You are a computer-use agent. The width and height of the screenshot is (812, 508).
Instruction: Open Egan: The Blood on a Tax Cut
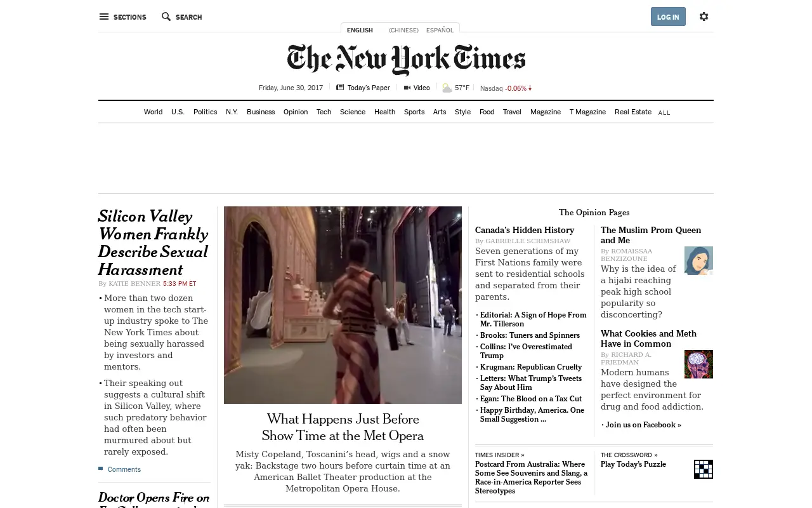click(530, 399)
